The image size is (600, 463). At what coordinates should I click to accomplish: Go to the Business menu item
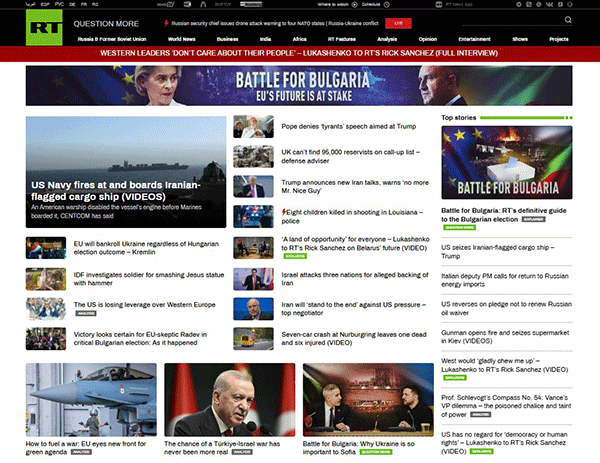229,39
